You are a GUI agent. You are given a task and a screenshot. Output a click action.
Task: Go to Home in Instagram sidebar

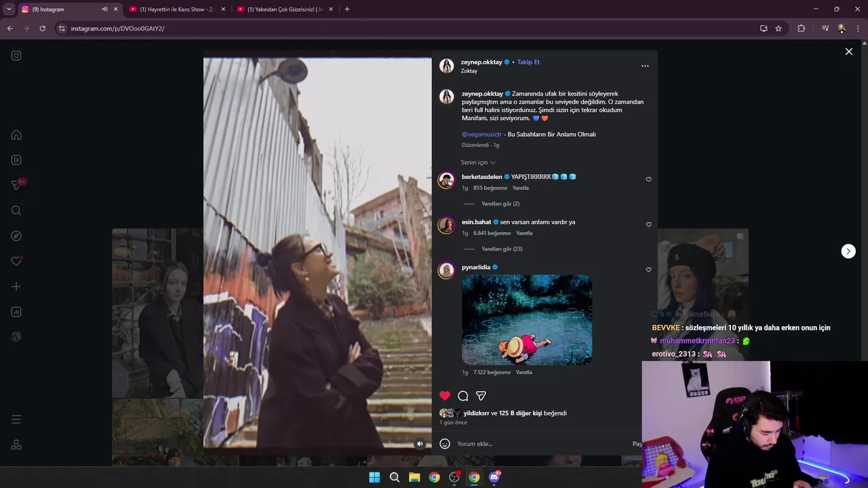tap(16, 135)
